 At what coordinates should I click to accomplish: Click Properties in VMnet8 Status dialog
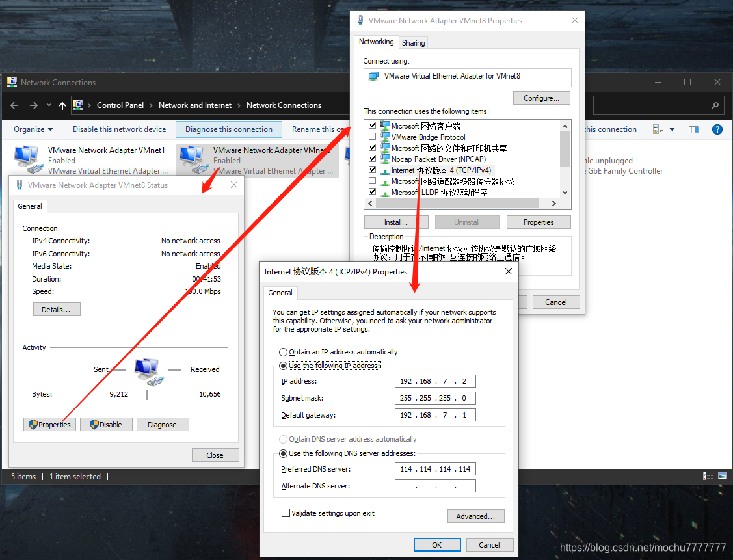click(49, 425)
